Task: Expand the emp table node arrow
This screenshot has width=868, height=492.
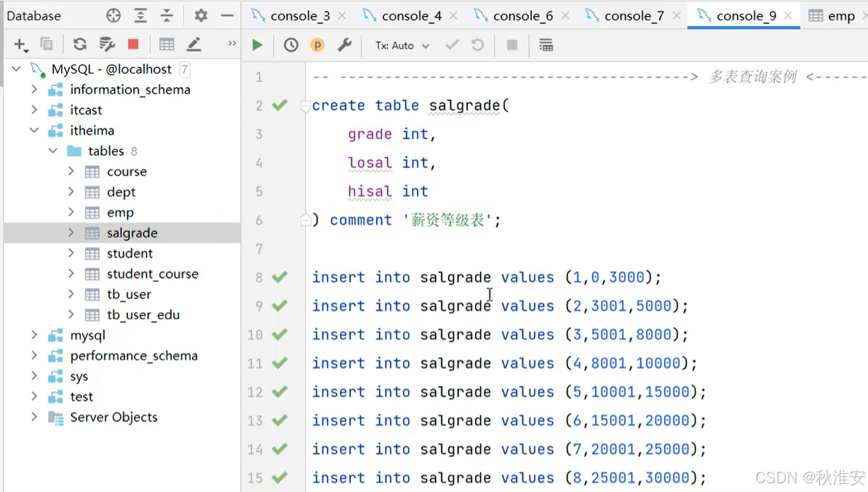Action: [71, 213]
